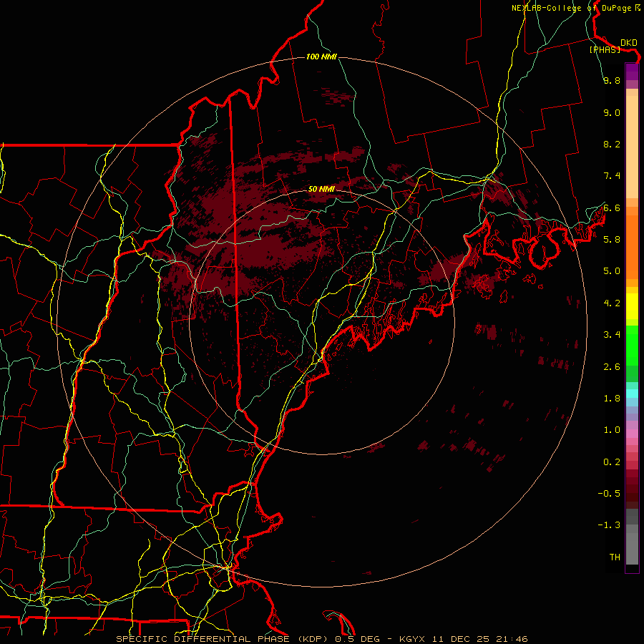Click the 100 NMI range ring label
The image size is (644, 644).
coord(321,57)
